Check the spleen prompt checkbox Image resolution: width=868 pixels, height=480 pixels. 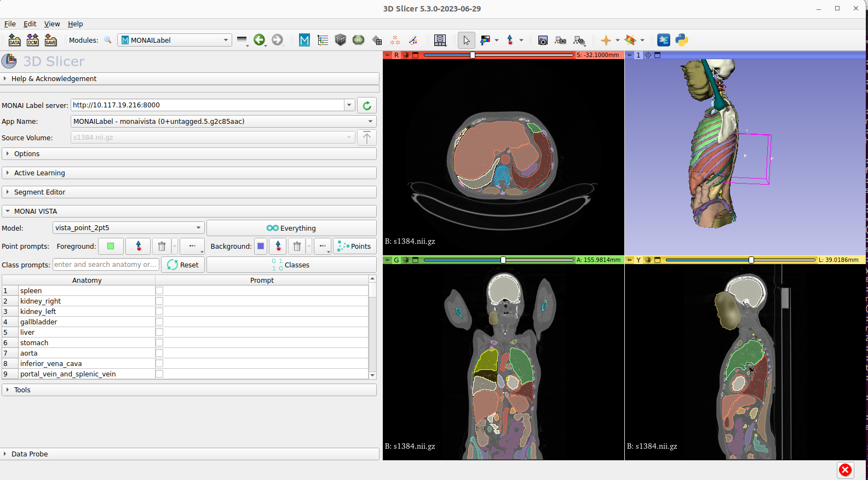click(159, 290)
